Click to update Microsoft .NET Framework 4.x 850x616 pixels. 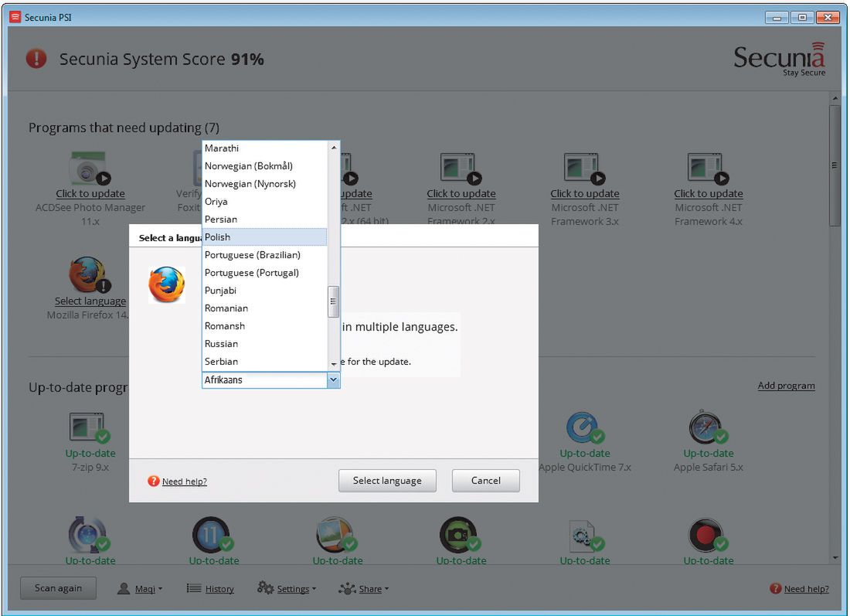click(708, 193)
